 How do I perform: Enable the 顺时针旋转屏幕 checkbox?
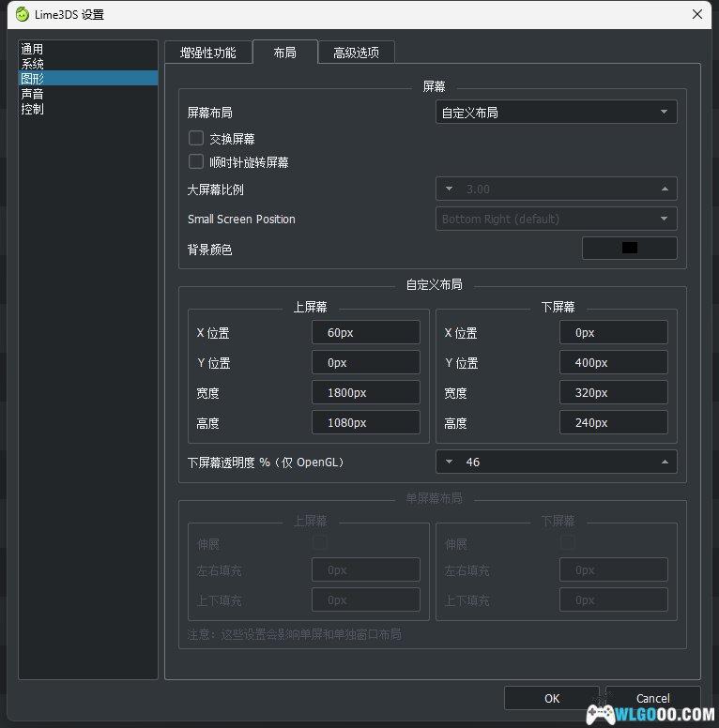196,161
